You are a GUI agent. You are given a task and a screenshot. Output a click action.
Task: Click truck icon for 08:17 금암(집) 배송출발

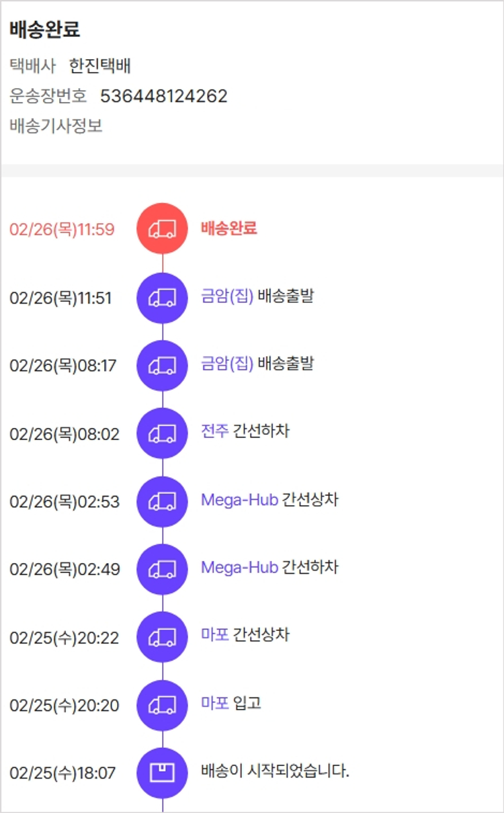[x=162, y=366]
